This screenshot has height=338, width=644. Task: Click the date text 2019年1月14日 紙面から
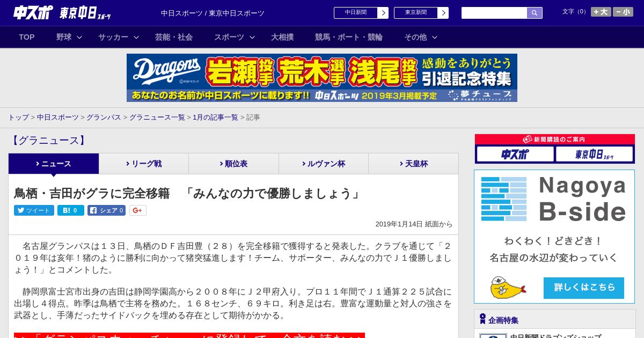414,224
